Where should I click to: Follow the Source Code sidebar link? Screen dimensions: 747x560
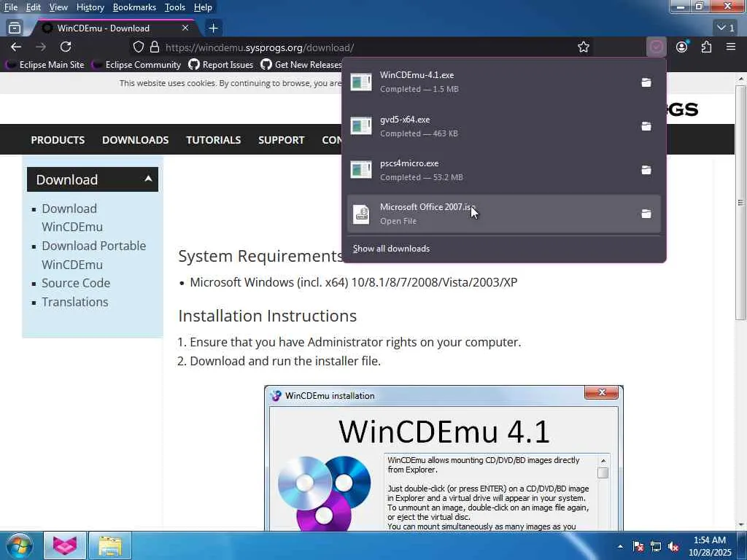click(x=76, y=283)
